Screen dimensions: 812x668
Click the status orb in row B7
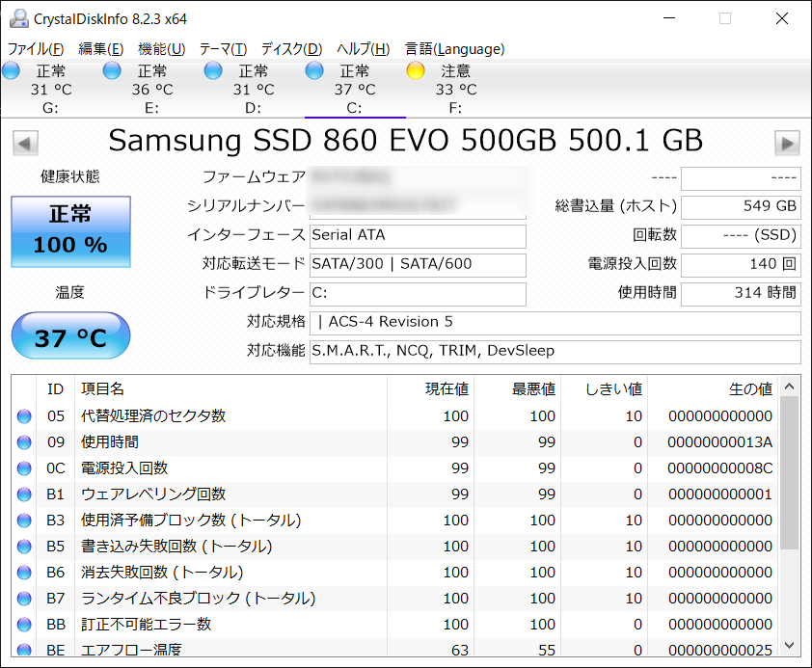[x=24, y=599]
